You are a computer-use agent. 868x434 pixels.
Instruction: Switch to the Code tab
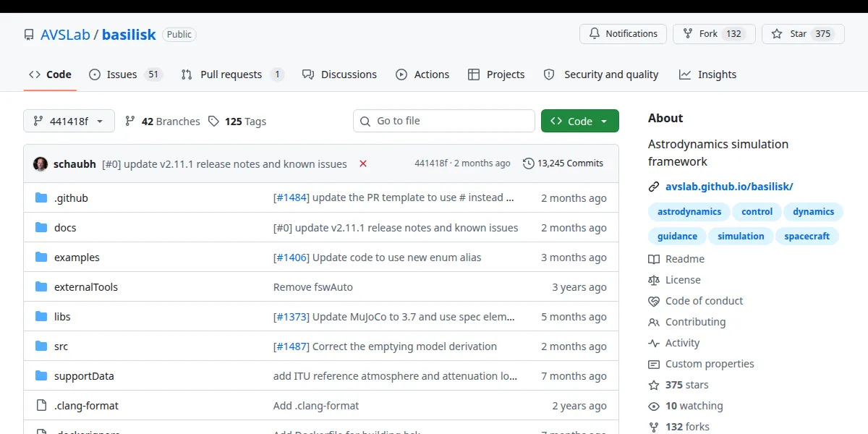click(x=50, y=75)
